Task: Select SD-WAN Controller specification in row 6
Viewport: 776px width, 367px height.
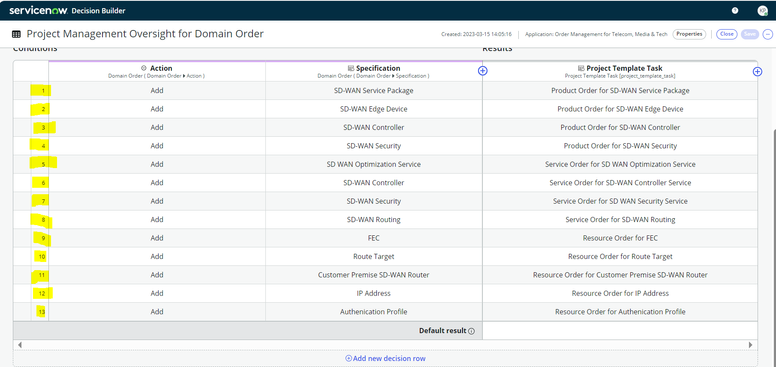Action: click(374, 183)
